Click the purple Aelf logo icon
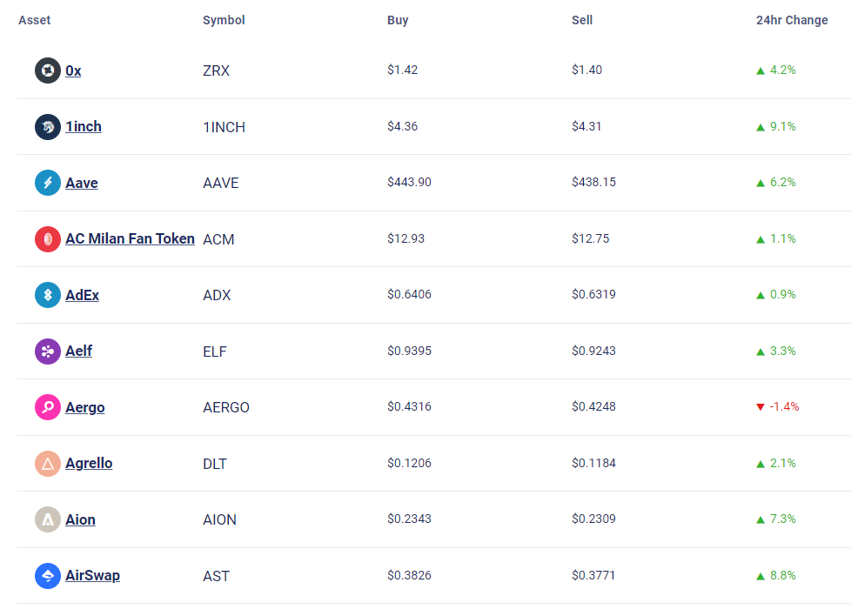 (x=48, y=352)
